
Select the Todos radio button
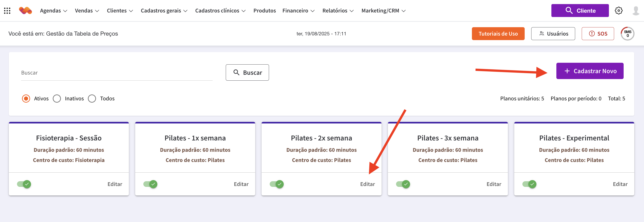click(x=92, y=99)
